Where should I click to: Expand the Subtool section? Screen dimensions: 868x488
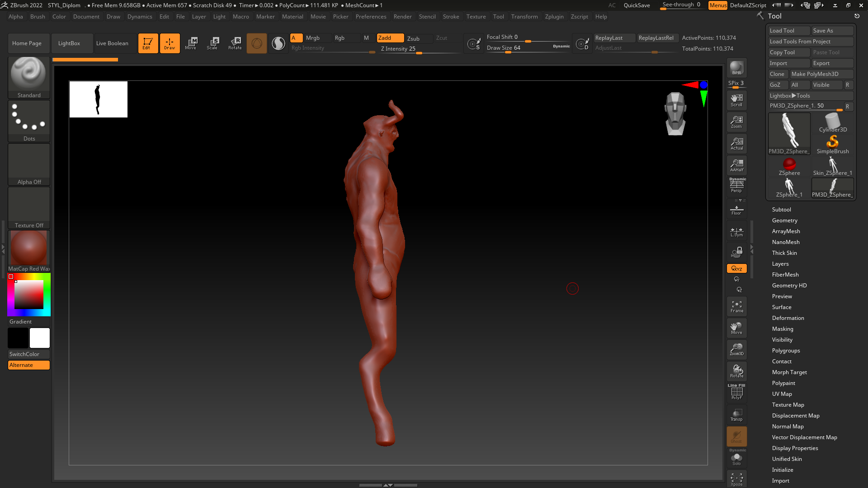tap(781, 210)
